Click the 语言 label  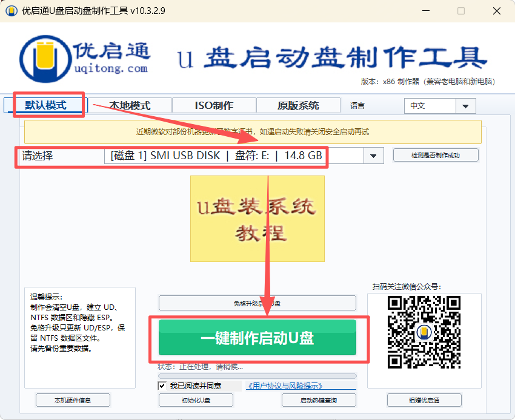pos(357,106)
